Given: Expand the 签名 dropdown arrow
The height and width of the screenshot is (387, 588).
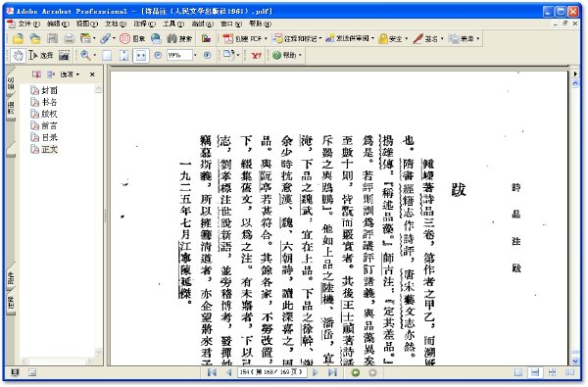Looking at the screenshot, I should [442, 38].
